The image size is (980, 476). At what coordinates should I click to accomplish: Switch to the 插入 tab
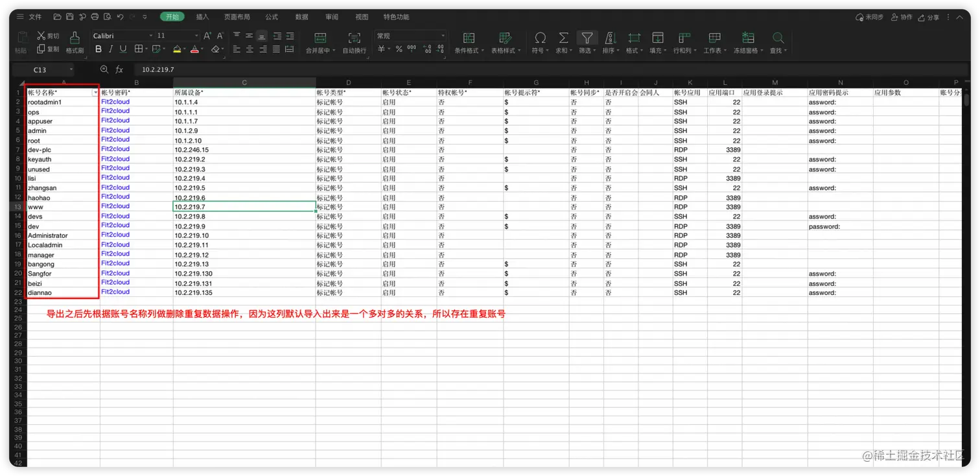click(202, 17)
